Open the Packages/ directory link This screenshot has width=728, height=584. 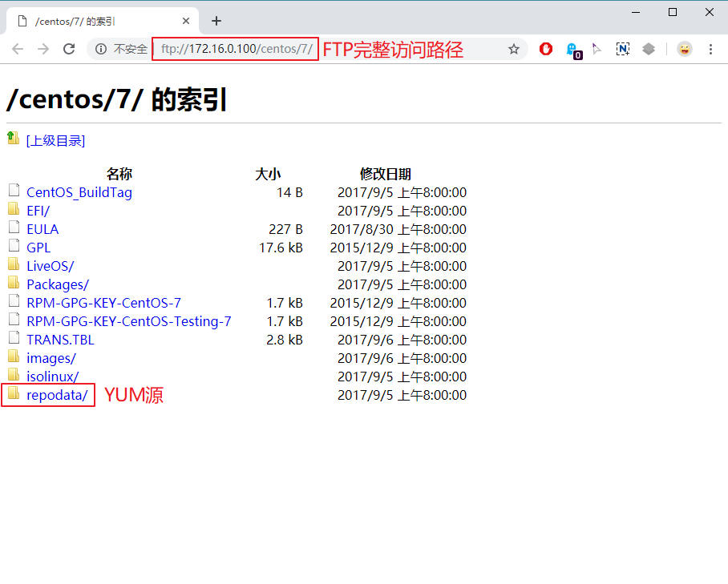(x=58, y=284)
